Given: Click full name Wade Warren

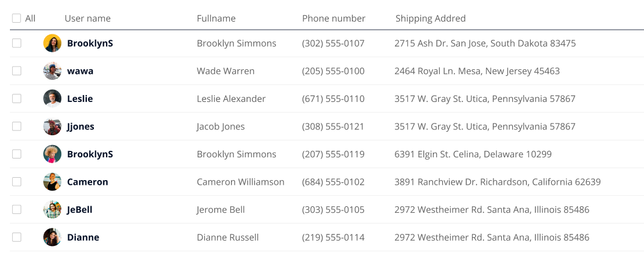Looking at the screenshot, I should (x=226, y=71).
